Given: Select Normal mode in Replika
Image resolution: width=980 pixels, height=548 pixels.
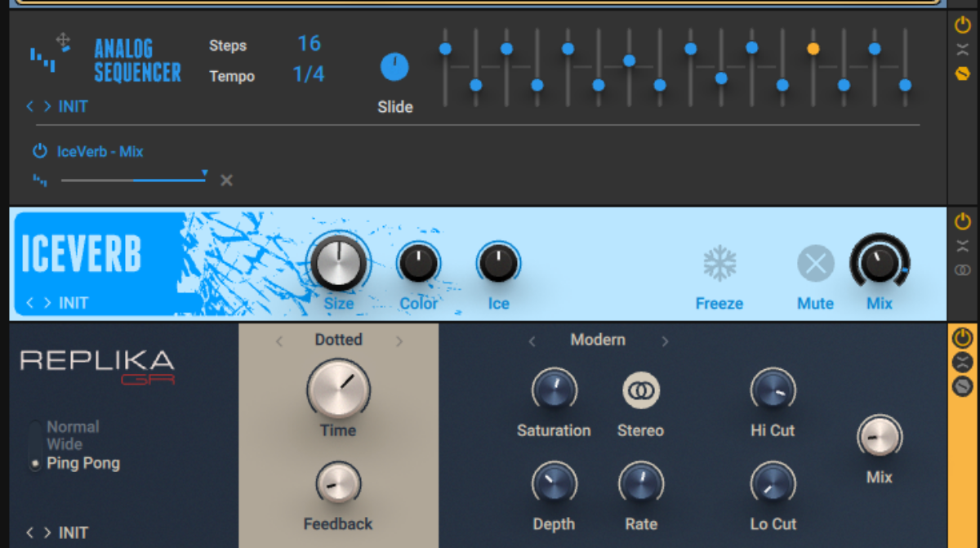Looking at the screenshot, I should tap(73, 426).
